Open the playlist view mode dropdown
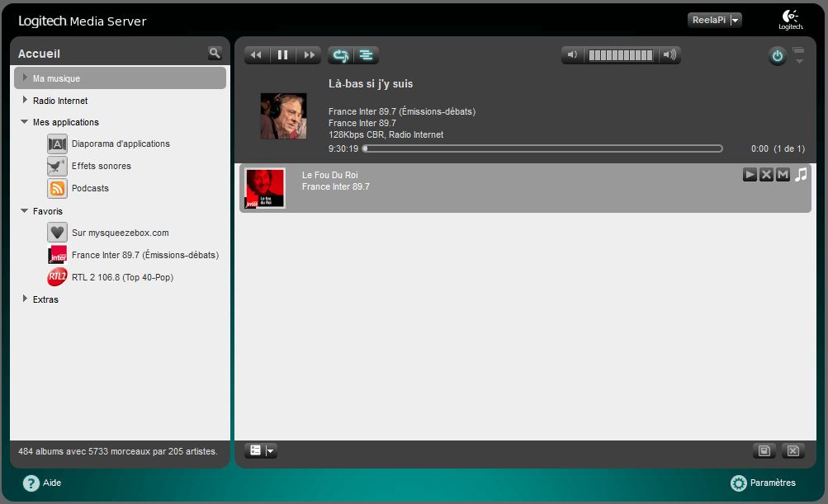 [261, 450]
